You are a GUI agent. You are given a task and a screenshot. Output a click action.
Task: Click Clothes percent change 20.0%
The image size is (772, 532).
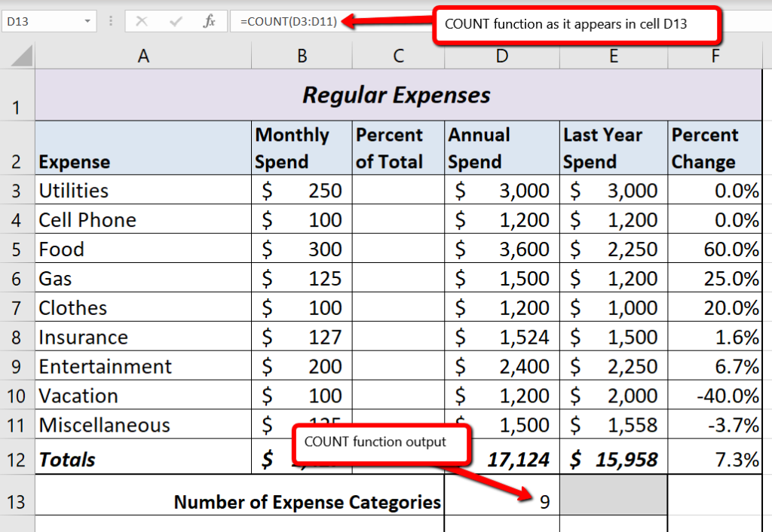tap(715, 307)
